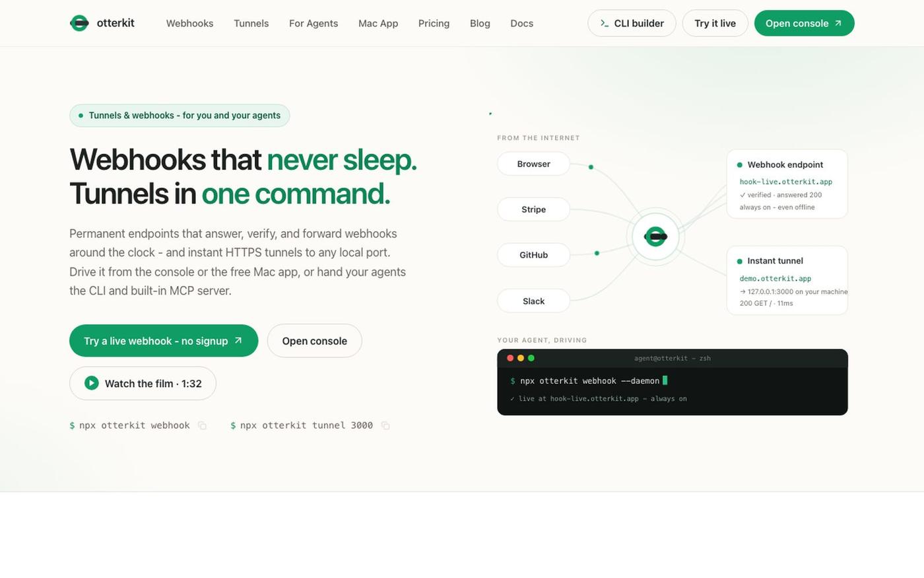Click the 200 GET / - 11ms text
This screenshot has width=924, height=578.
(766, 303)
